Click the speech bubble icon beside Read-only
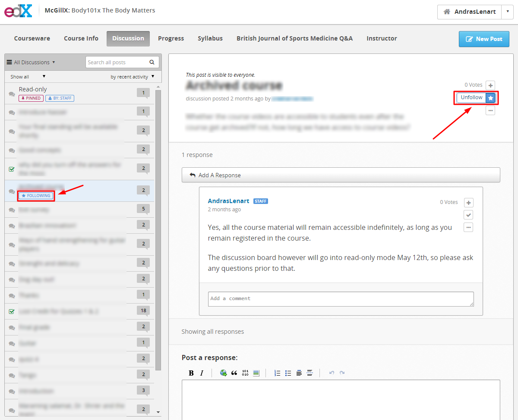The image size is (518, 420). (12, 94)
